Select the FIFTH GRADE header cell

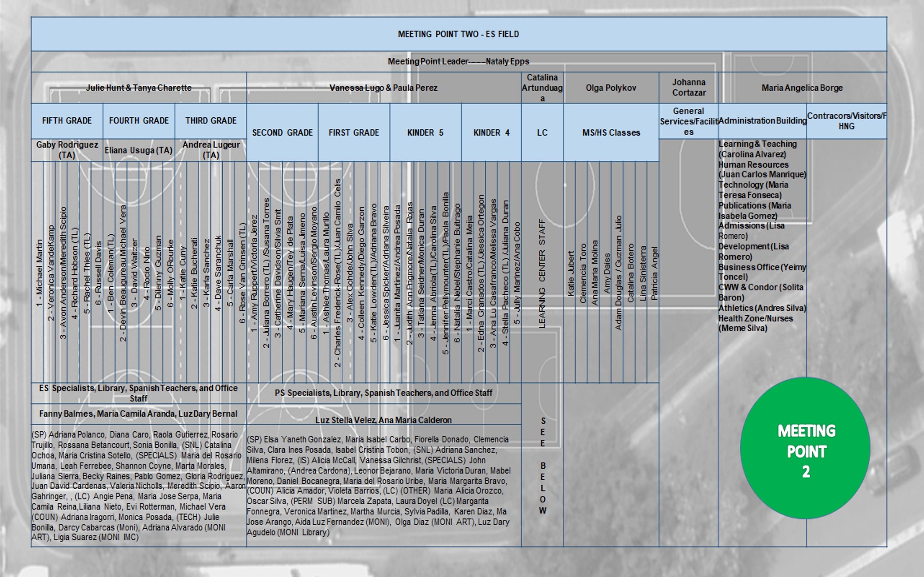point(67,121)
